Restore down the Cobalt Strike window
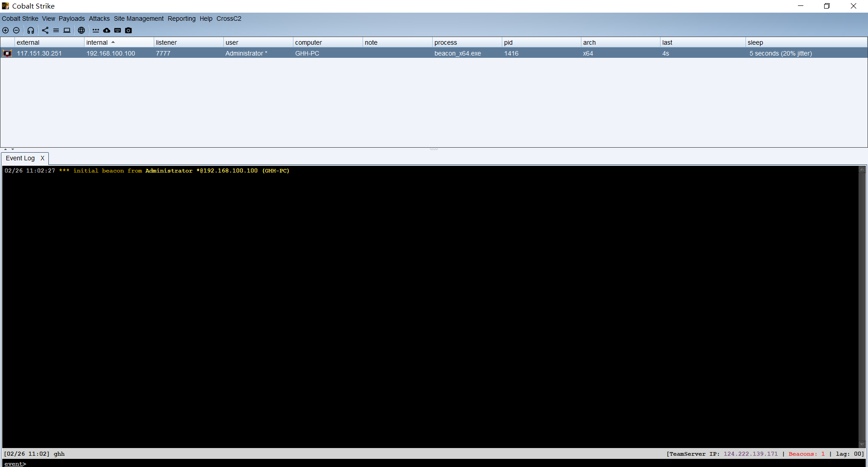Screen dimensions: 868x467 827,6
